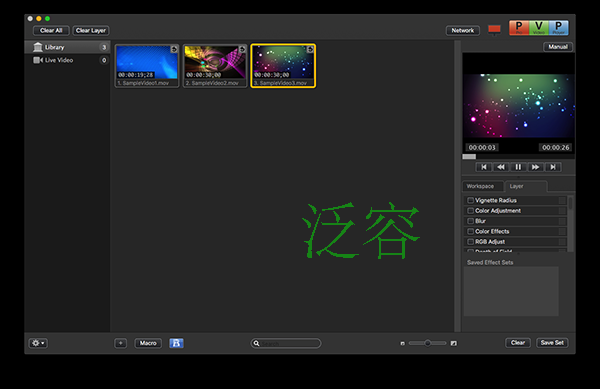This screenshot has width=600, height=389.
Task: Click the playback scrubber bar
Action: (518, 156)
